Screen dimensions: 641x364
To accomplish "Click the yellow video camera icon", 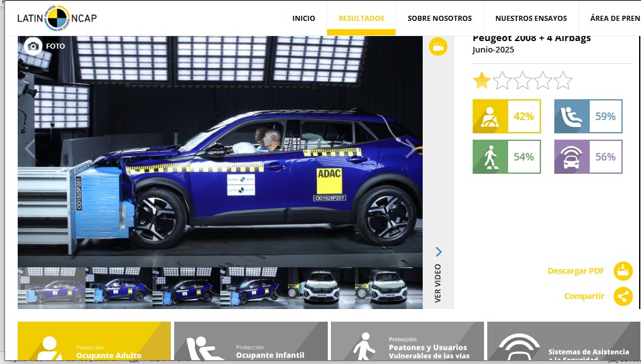I will pyautogui.click(x=438, y=47).
